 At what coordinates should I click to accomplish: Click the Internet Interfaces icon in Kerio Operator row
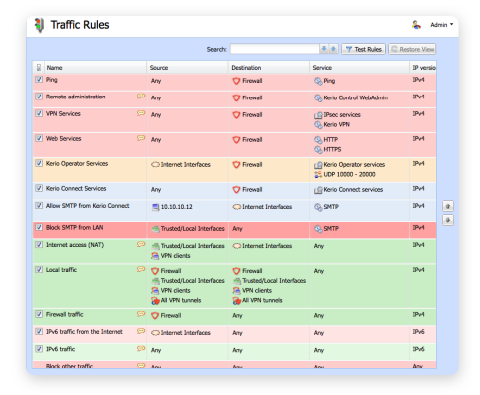(155, 165)
